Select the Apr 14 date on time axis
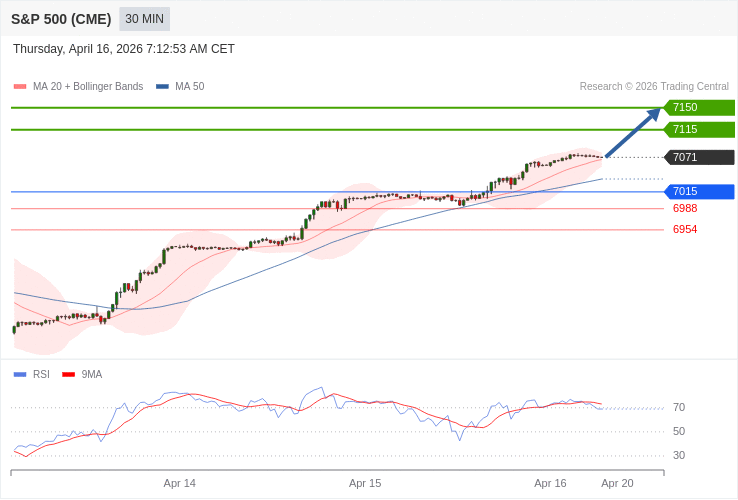738x500 pixels. tap(180, 484)
